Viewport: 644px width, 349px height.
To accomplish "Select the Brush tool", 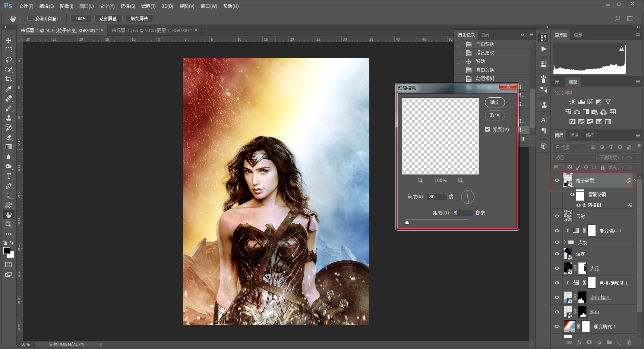I will pos(9,108).
